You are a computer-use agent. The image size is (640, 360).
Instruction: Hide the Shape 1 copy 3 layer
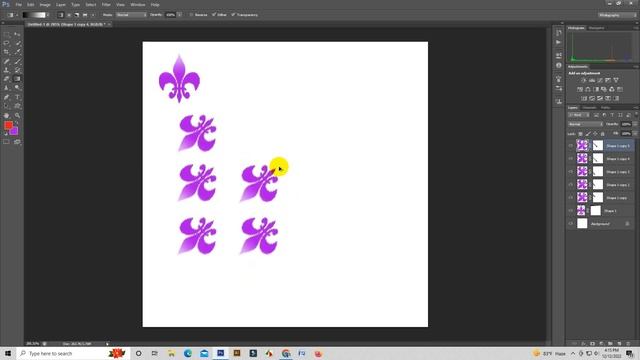[571, 172]
